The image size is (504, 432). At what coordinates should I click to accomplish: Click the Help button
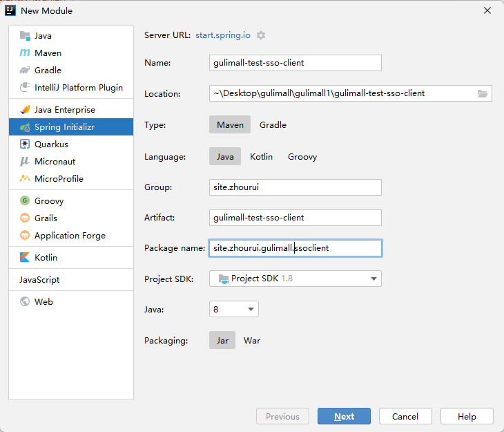click(467, 416)
